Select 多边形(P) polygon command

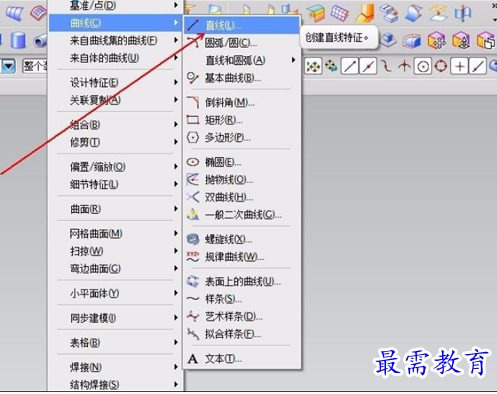(242, 137)
